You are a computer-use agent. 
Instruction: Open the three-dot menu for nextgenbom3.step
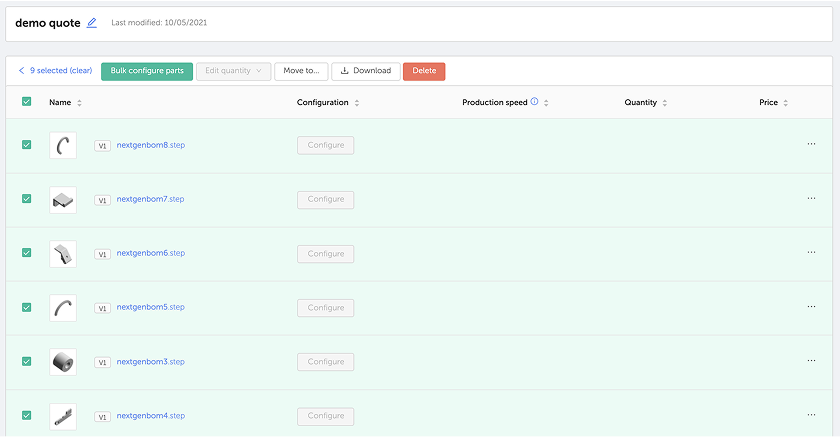[811, 361]
